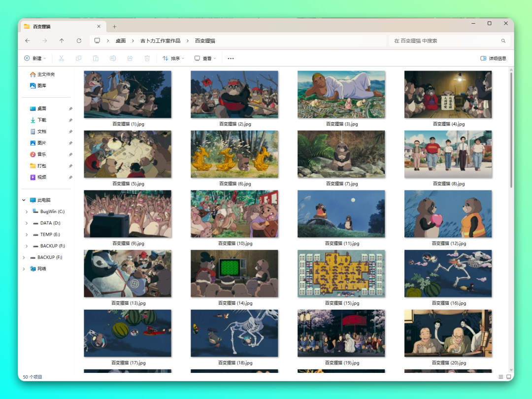532x399 pixels.
Task: Go up one folder level
Action: tap(62, 41)
